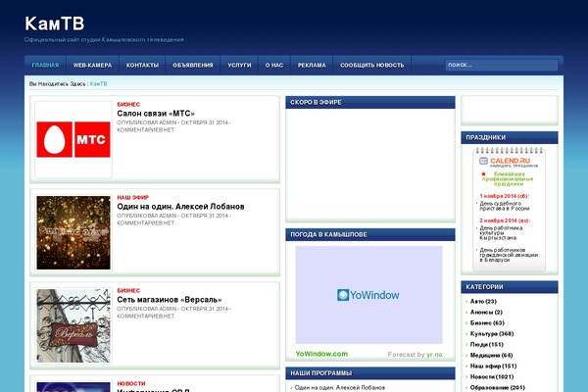Viewport: 588px width, 392px height.
Task: Follow the yr.no forecast link
Action: tap(434, 355)
